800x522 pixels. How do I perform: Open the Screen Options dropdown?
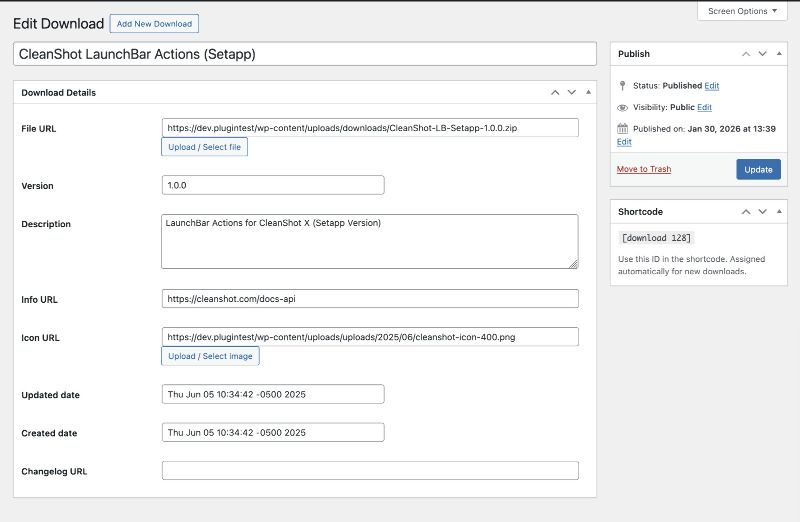742,11
